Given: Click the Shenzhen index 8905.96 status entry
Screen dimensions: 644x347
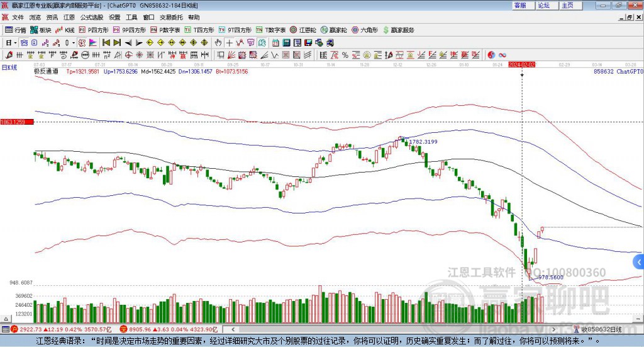Looking at the screenshot, I should pyautogui.click(x=169, y=329).
